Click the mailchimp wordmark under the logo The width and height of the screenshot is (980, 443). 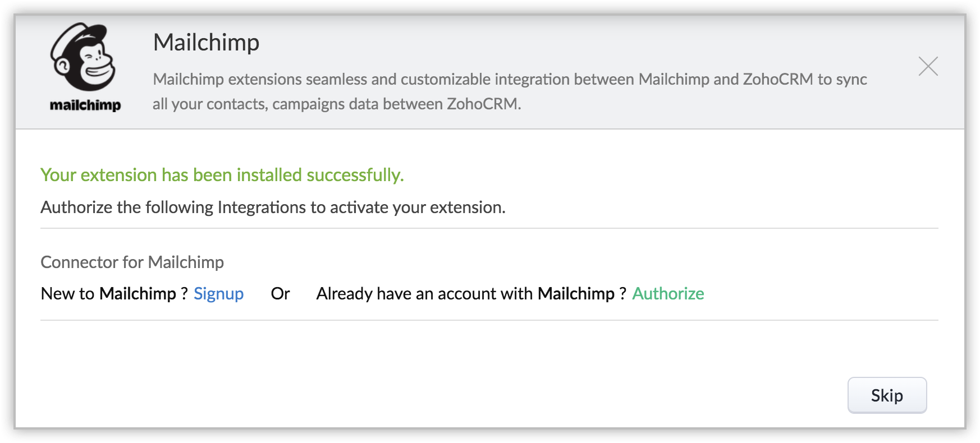[x=85, y=105]
